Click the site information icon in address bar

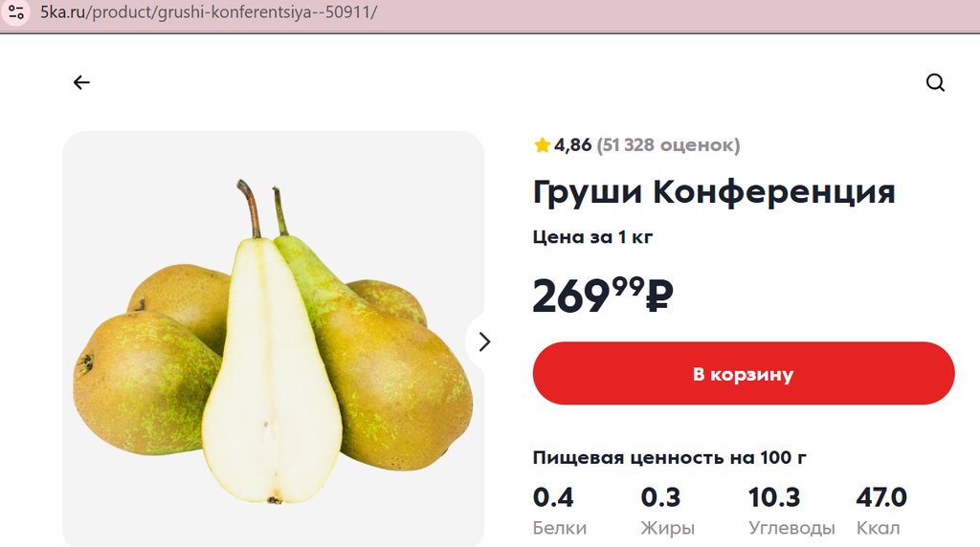pyautogui.click(x=15, y=11)
